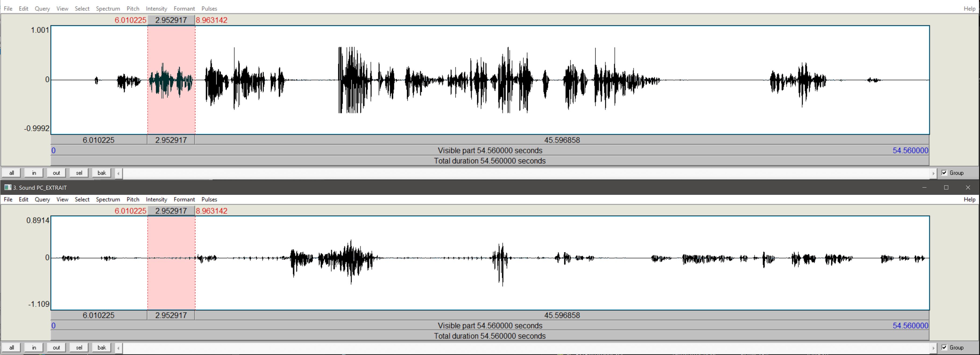
Task: Play 6.010225 pre-selection bar in upper window
Action: coord(99,140)
